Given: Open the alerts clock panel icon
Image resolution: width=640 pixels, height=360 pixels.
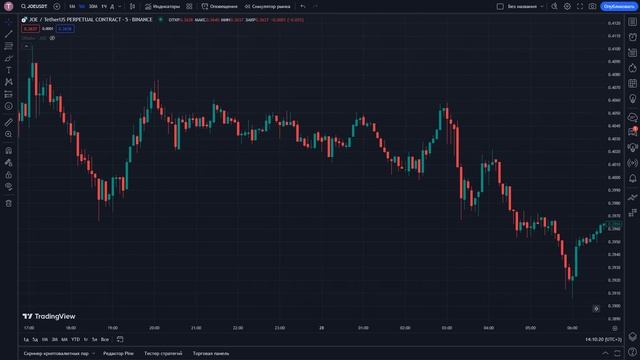Looking at the screenshot, I should pos(632,37).
